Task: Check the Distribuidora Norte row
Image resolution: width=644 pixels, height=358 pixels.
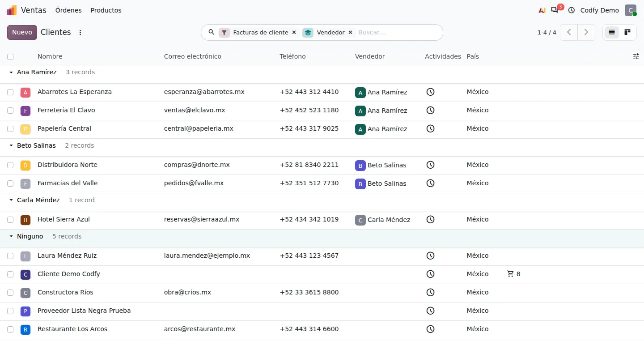Action: click(x=10, y=165)
